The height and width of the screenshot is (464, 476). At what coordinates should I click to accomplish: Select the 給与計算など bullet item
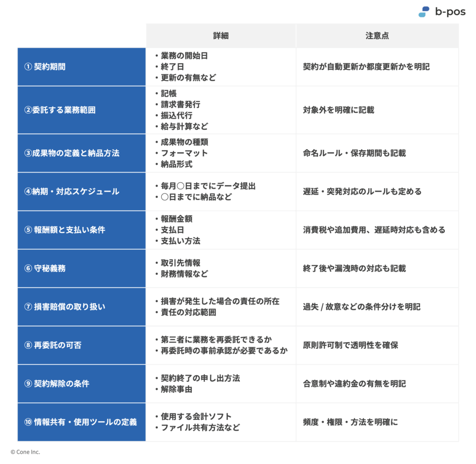pyautogui.click(x=182, y=126)
